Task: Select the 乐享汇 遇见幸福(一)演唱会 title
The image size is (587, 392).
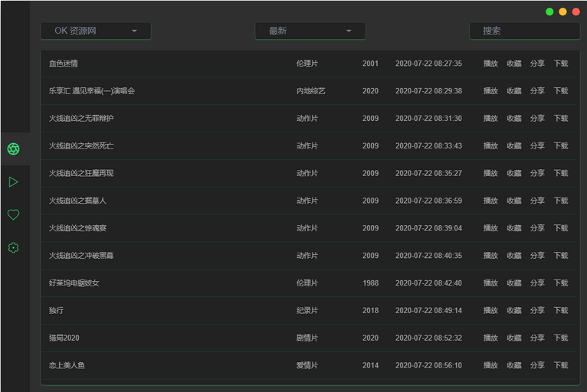Action: [92, 91]
